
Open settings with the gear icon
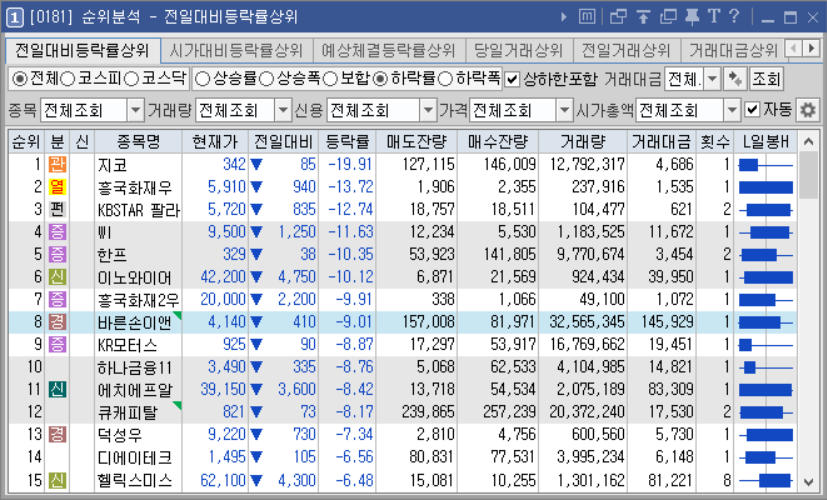tap(807, 110)
